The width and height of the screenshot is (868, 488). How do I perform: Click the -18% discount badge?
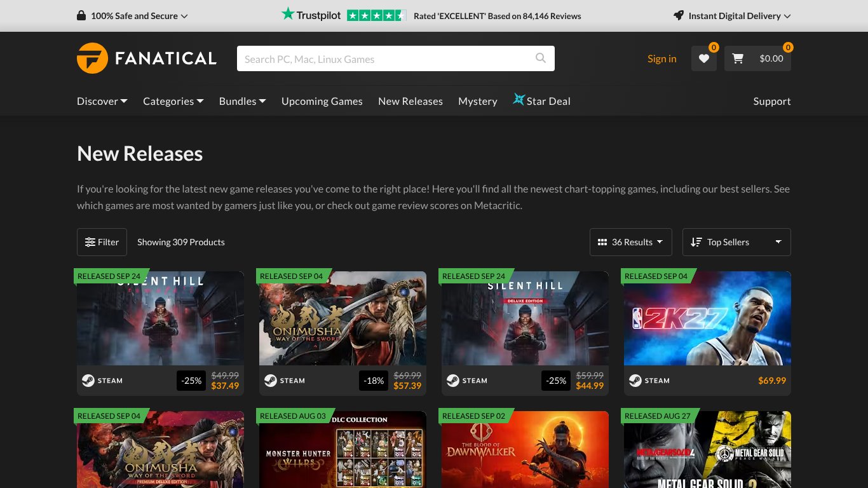click(x=374, y=381)
